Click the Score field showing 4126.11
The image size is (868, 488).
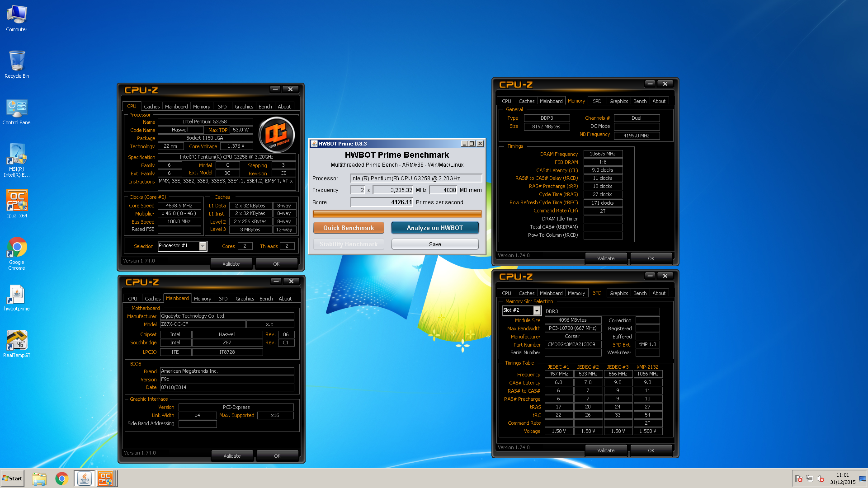pyautogui.click(x=382, y=202)
